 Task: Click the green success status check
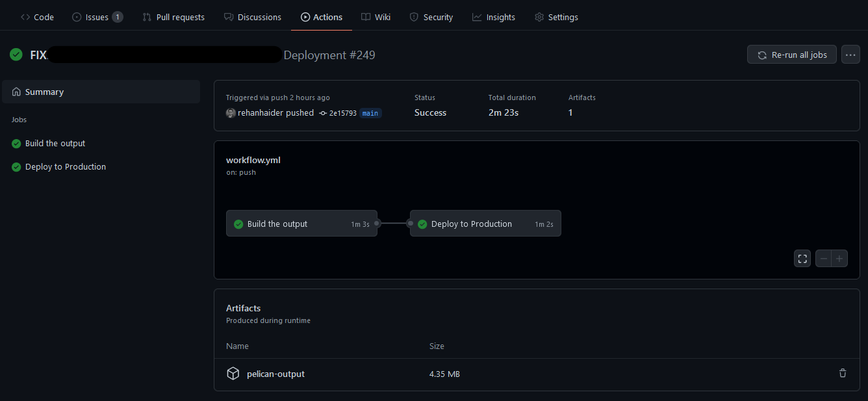(16, 54)
